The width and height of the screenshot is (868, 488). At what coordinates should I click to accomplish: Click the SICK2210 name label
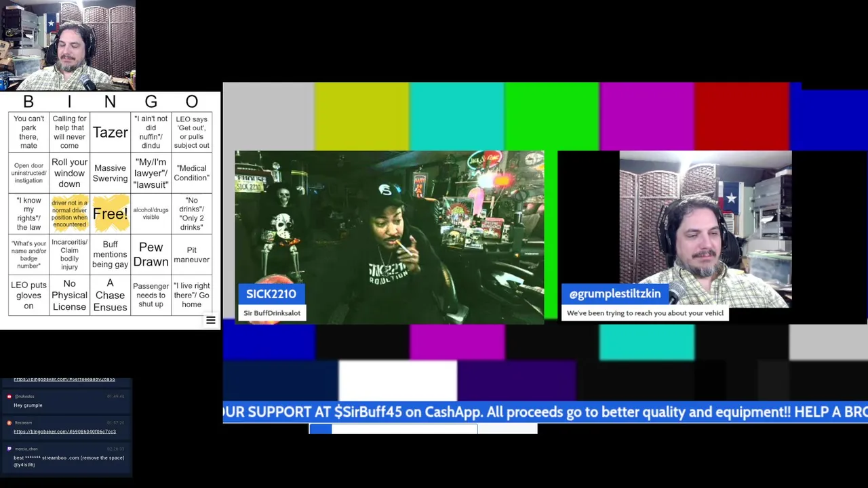tap(271, 294)
